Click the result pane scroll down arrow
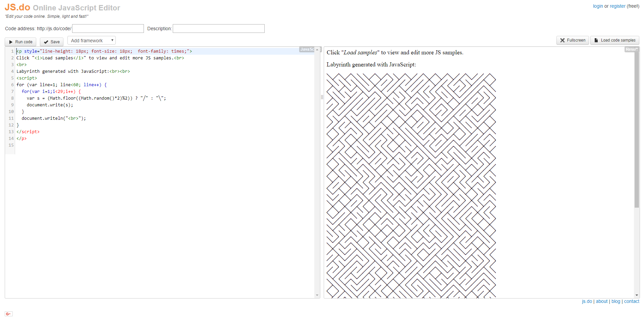Screen dimensions: 644x318 (x=637, y=295)
